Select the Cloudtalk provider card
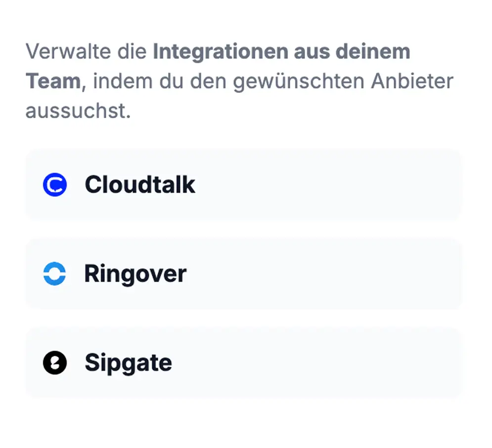Screen dimensions: 492x448 click(245, 184)
